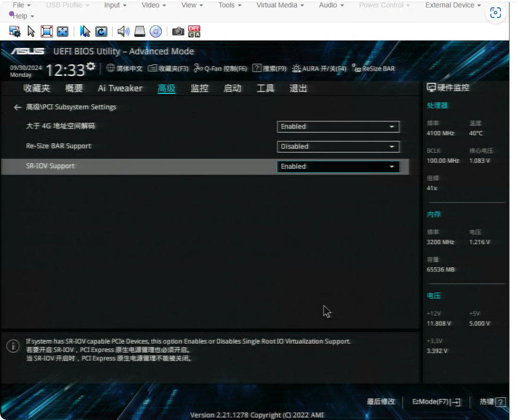Click the fit-to-window scaling icon

[x=62, y=32]
